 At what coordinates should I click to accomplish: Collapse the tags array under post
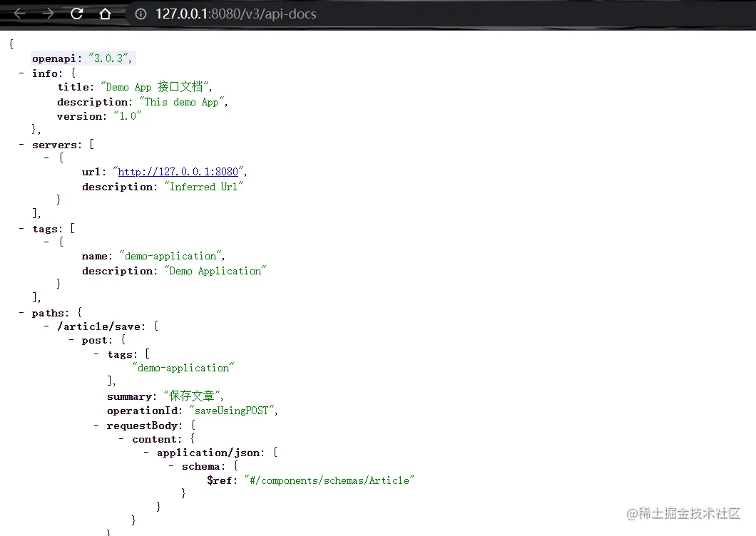96,354
